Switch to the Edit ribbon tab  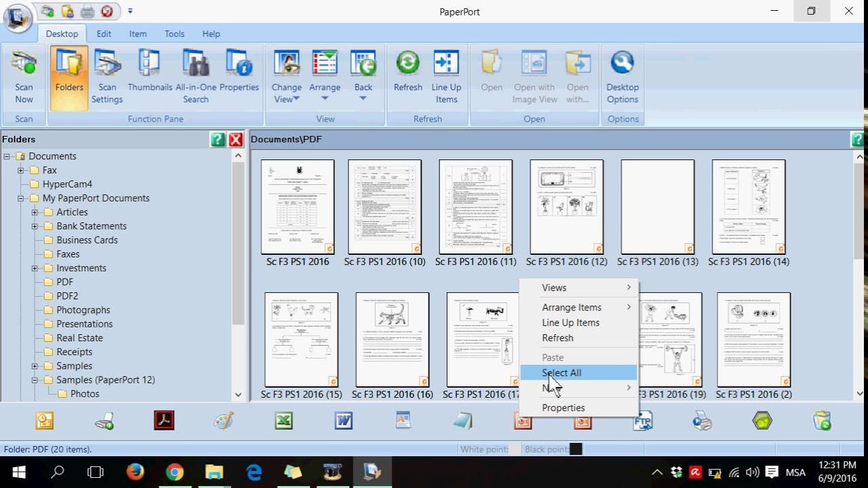pos(104,34)
